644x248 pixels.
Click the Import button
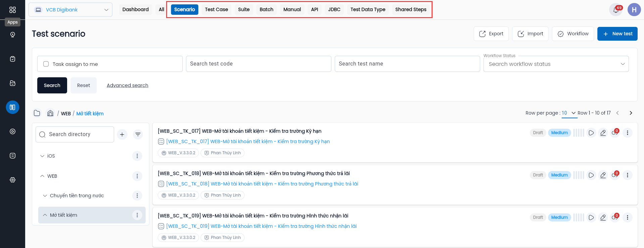[x=530, y=34]
